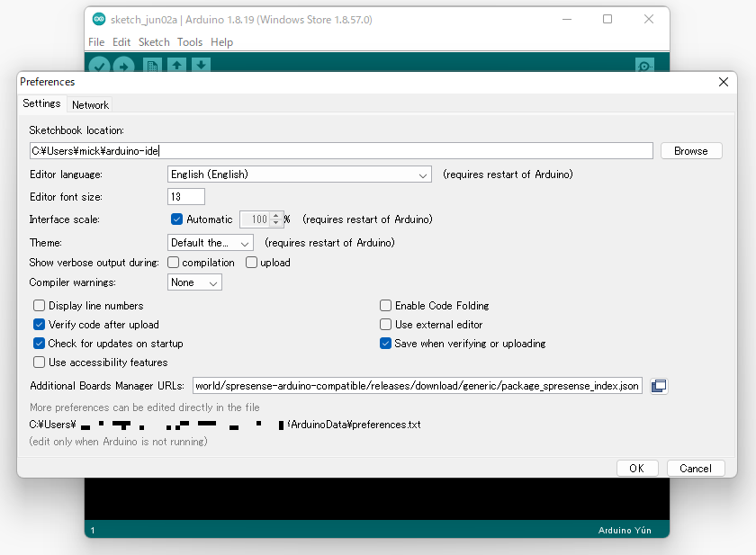Switch to the Network tab
Viewport: 756px width, 555px height.
90,103
